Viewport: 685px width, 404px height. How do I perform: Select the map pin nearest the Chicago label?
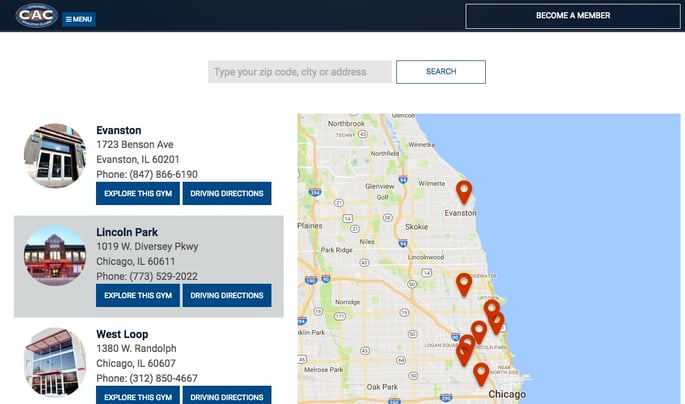[481, 373]
